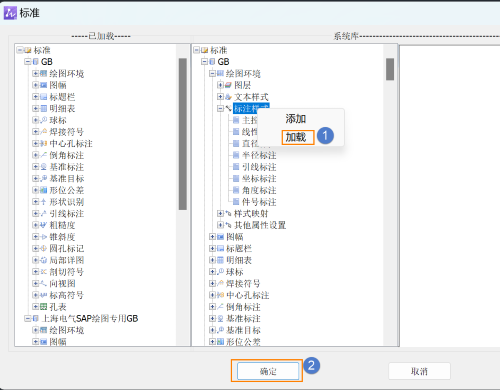The image size is (500, 390).
Task: Select 球标 in system library tree
Action: [x=235, y=272]
